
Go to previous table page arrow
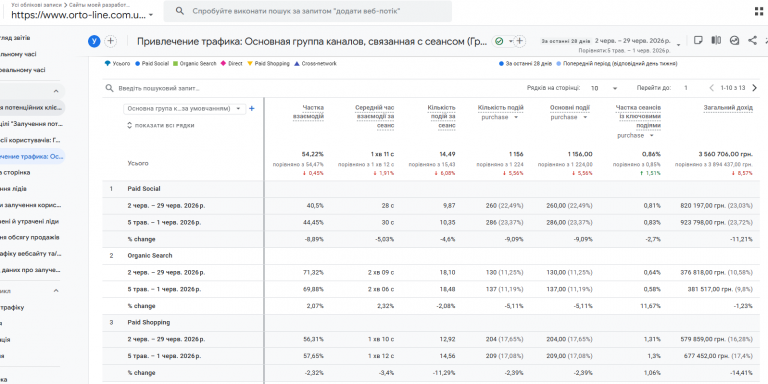click(x=712, y=88)
